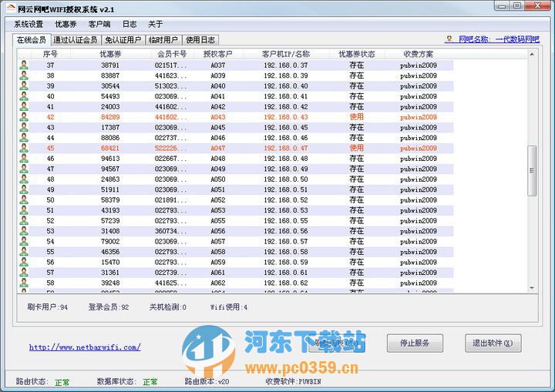The height and width of the screenshot is (392, 555).
Task: Click the app icon in the title bar
Action: pos(11,8)
